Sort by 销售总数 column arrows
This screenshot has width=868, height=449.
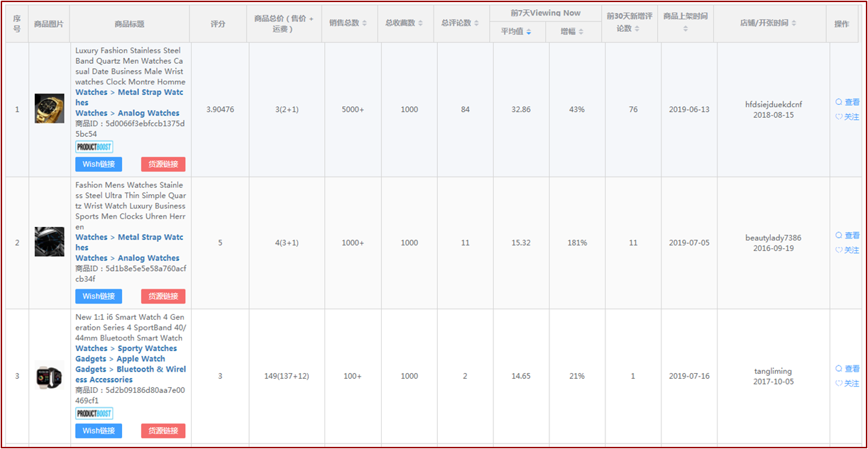[365, 23]
